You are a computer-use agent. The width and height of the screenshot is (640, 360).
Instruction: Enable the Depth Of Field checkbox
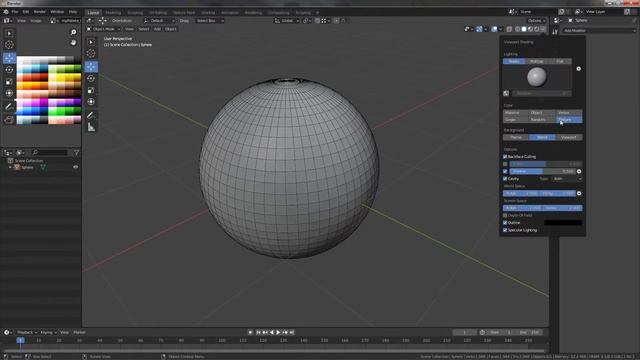pos(505,215)
